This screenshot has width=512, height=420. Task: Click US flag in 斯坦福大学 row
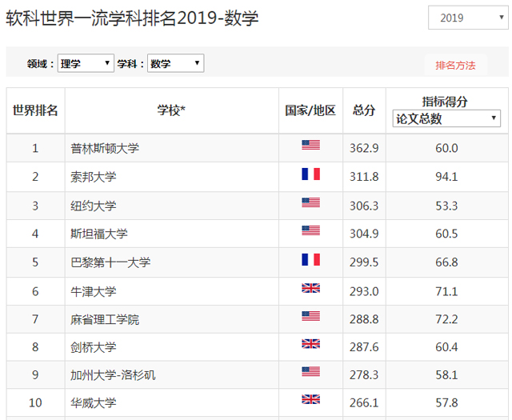coord(311,230)
